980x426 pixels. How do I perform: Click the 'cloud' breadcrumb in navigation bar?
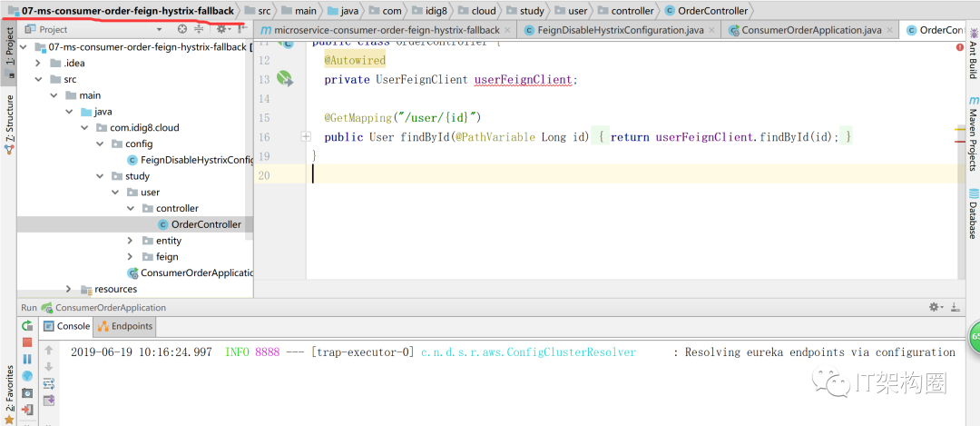477,11
